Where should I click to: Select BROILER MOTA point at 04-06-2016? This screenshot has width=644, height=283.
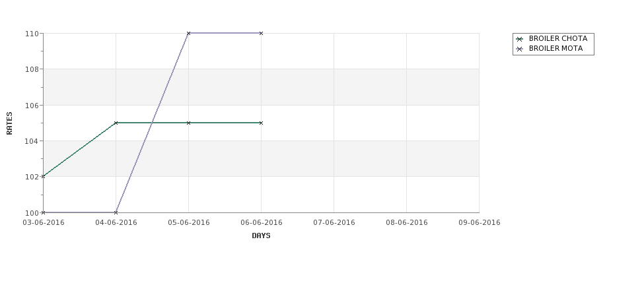click(x=116, y=212)
